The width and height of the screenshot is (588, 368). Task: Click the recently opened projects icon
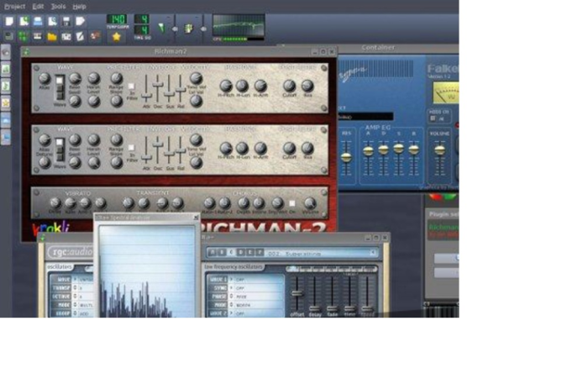click(52, 21)
